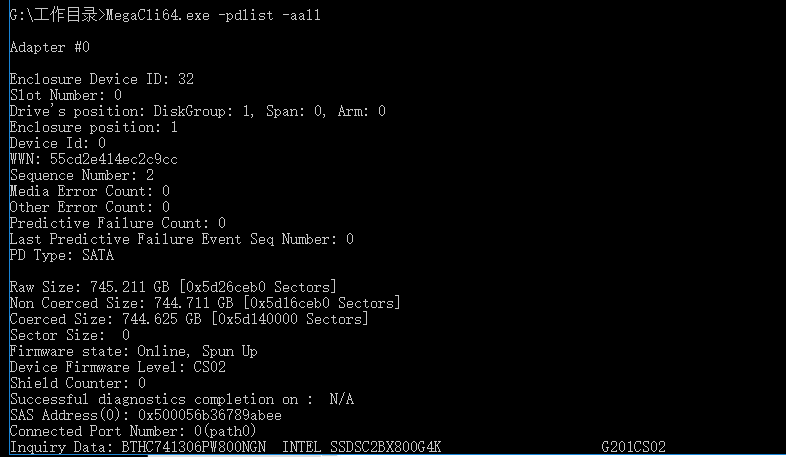This screenshot has width=786, height=458.
Task: Click the MegaCli64.exe -pdlist command text
Action: pos(213,15)
